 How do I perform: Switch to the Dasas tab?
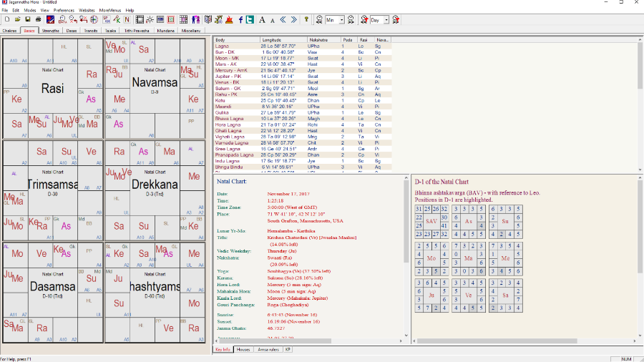72,31
